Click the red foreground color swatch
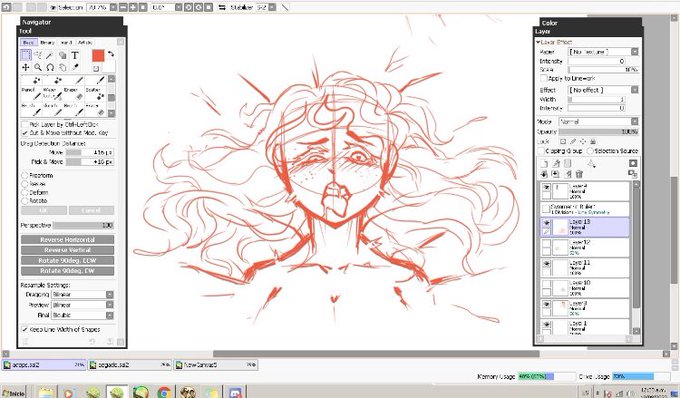The height and width of the screenshot is (398, 680). click(98, 55)
